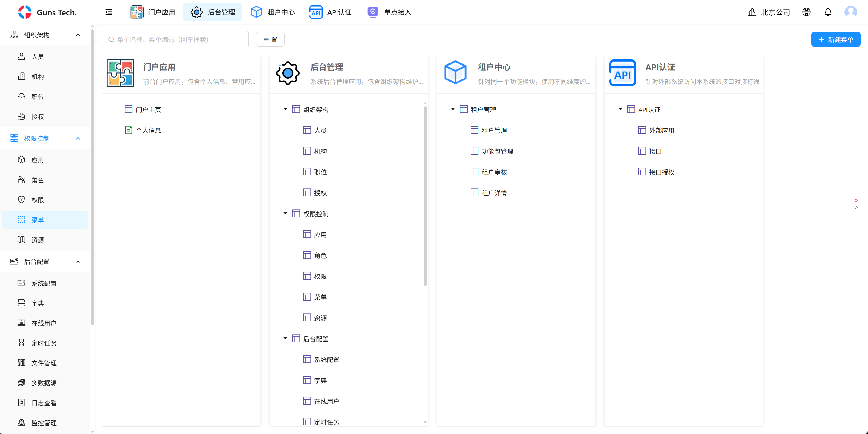Click the 新建菜单 button

[835, 40]
